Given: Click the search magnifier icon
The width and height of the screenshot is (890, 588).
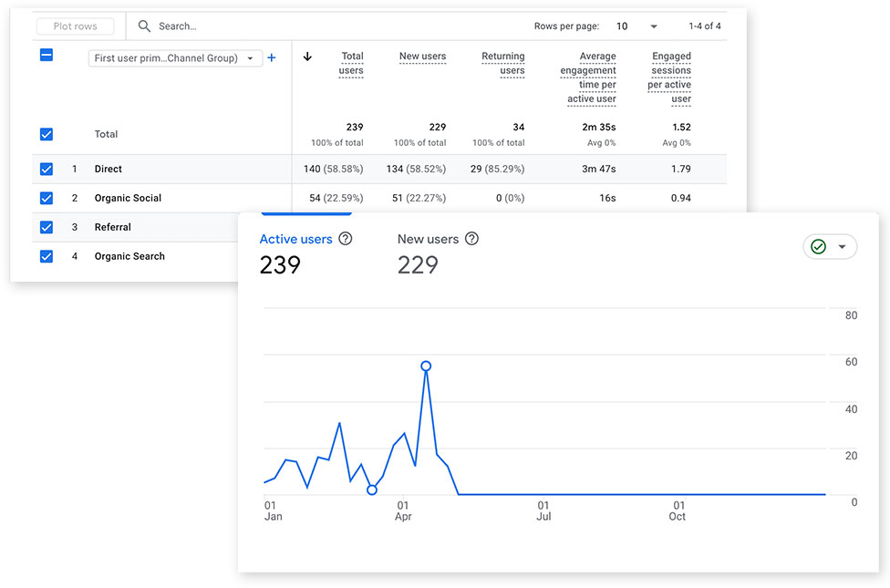Looking at the screenshot, I should point(144,26).
